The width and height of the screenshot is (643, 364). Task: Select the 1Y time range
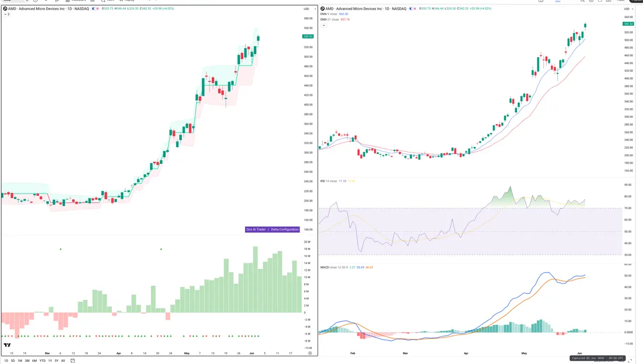50,361
